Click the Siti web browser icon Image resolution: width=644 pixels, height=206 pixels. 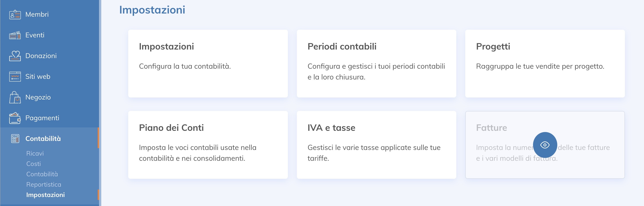[15, 77]
